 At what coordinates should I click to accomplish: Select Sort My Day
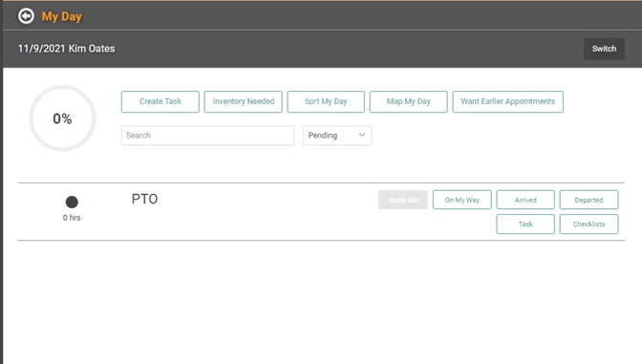pyautogui.click(x=326, y=101)
